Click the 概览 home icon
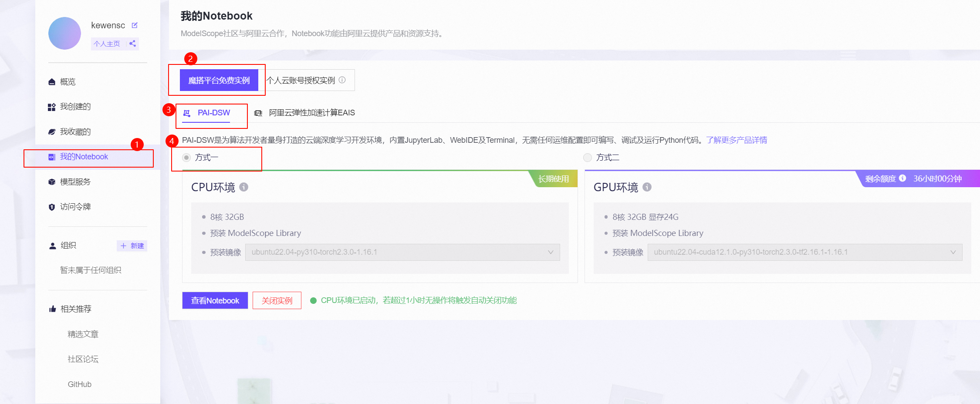980x404 pixels. pyautogui.click(x=52, y=82)
